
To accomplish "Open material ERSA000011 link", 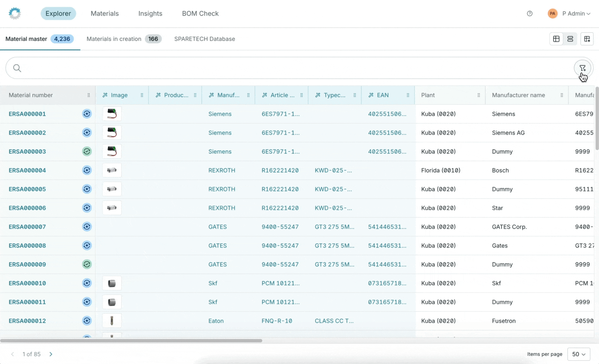I will pyautogui.click(x=27, y=302).
